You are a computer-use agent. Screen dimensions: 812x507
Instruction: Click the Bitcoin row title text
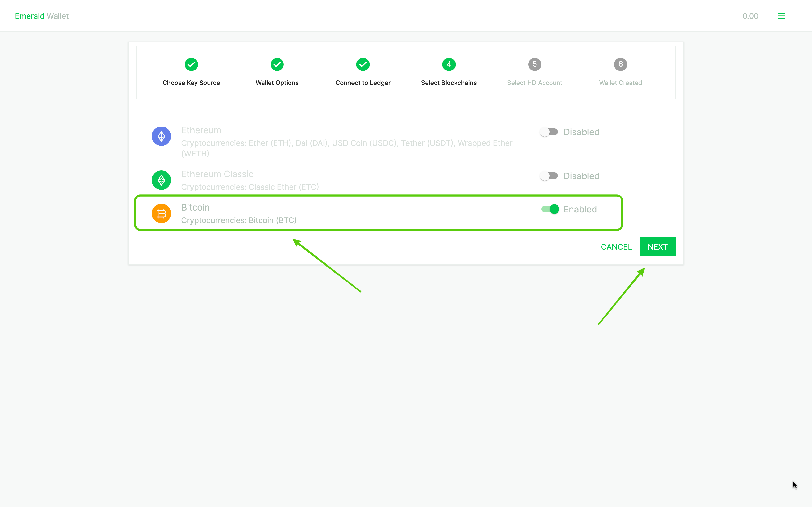click(x=195, y=208)
